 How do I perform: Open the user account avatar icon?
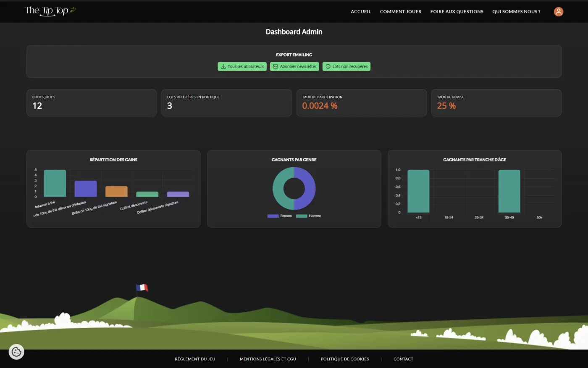coord(558,12)
